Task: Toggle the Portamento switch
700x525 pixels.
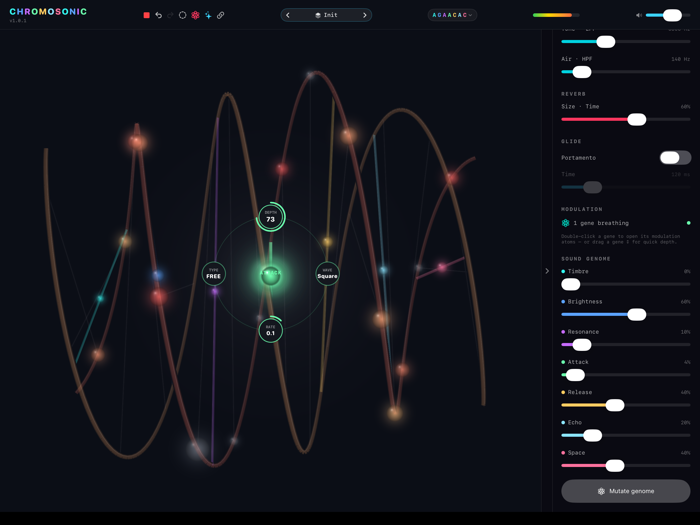Action: click(675, 157)
